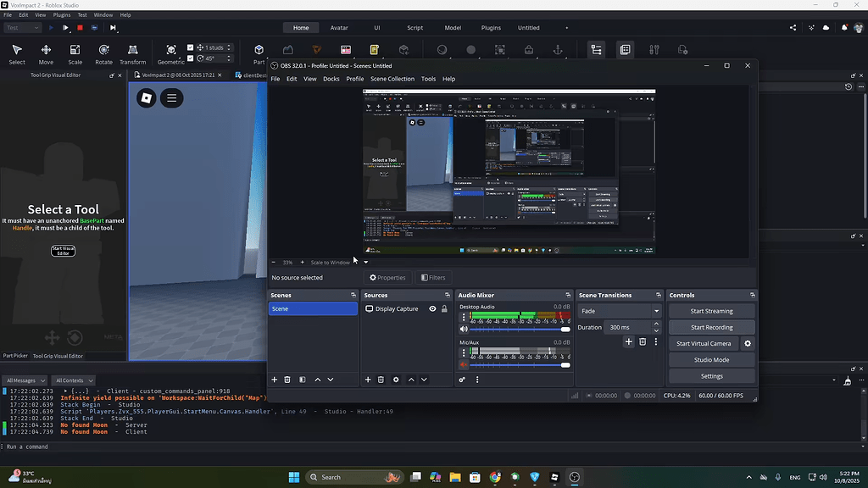Toggle Display Capture lock
The image size is (868, 488).
[x=444, y=308]
